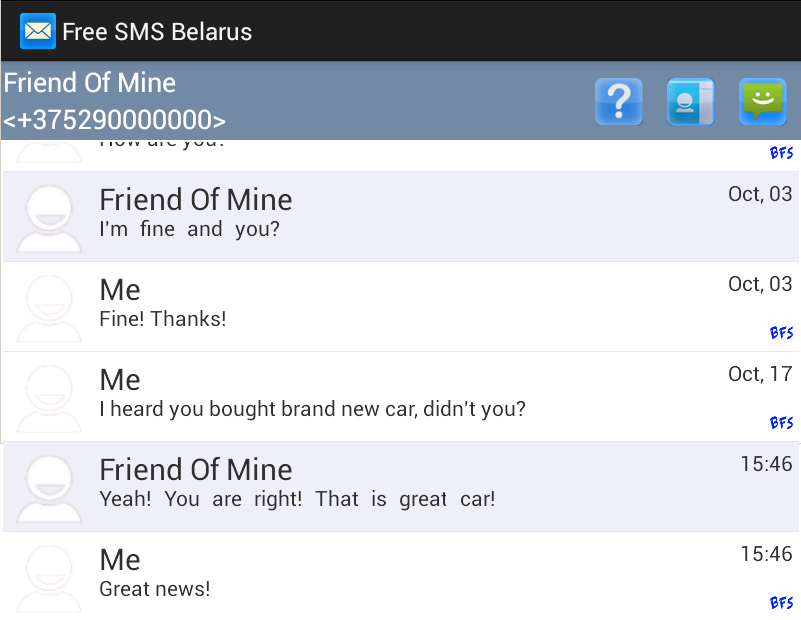The width and height of the screenshot is (801, 620).
Task: Open the contacts book icon
Action: 690,101
